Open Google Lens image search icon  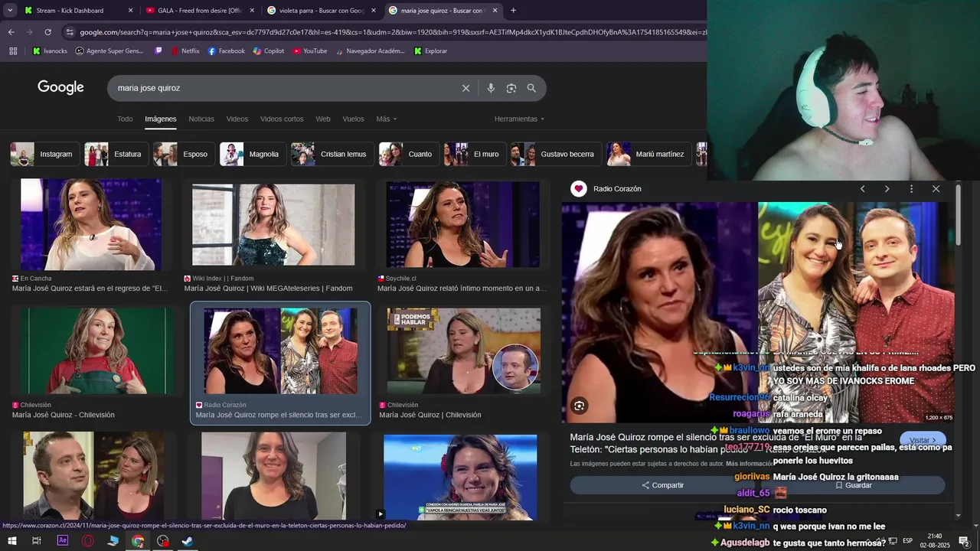(511, 88)
